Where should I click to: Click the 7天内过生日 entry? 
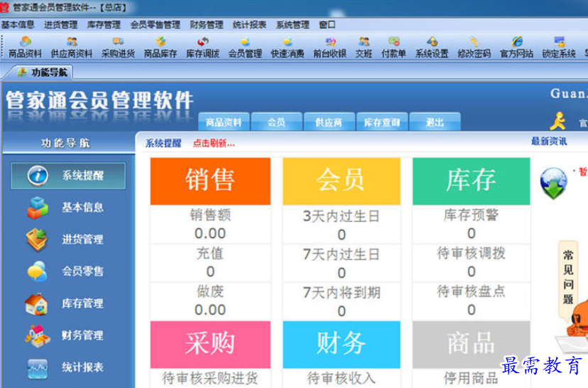(x=342, y=254)
